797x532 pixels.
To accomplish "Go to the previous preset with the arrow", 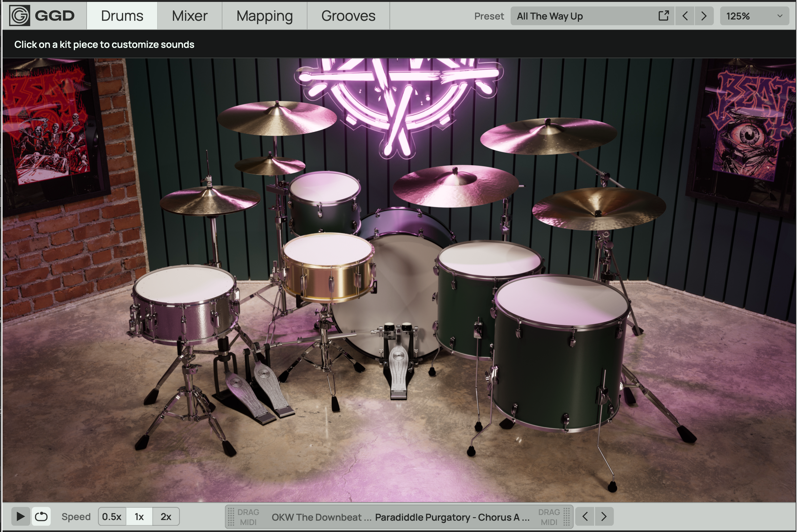I will pos(685,16).
